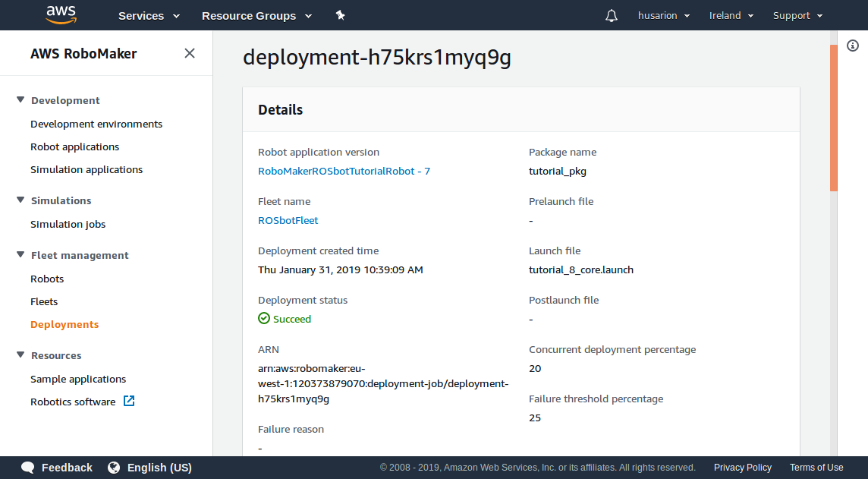Click the Succeed deployment status text
The image size is (868, 479).
(291, 319)
